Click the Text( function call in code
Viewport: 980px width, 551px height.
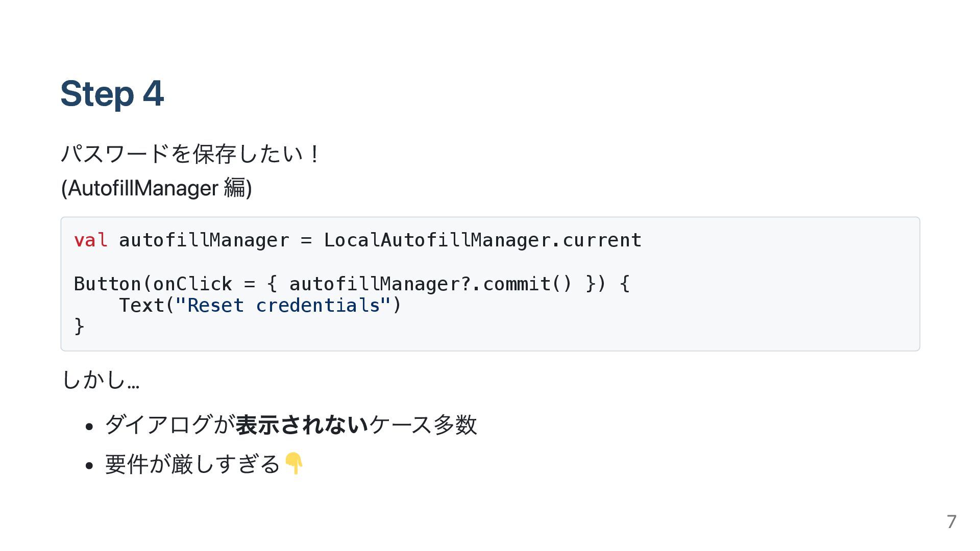[x=146, y=305]
